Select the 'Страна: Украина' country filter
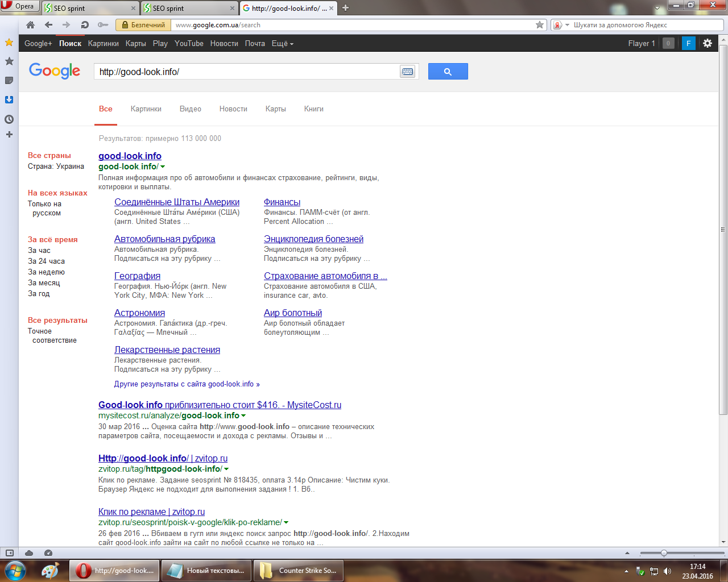 coord(56,167)
